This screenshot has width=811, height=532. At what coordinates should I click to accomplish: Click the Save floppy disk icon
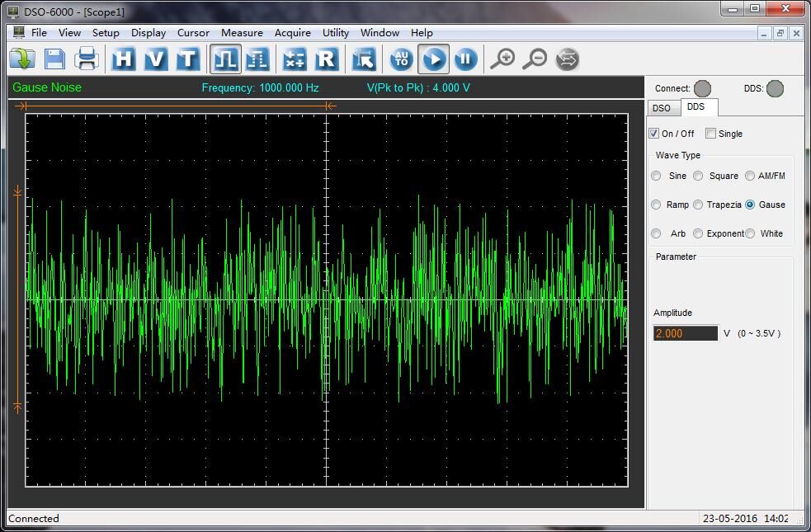click(54, 59)
